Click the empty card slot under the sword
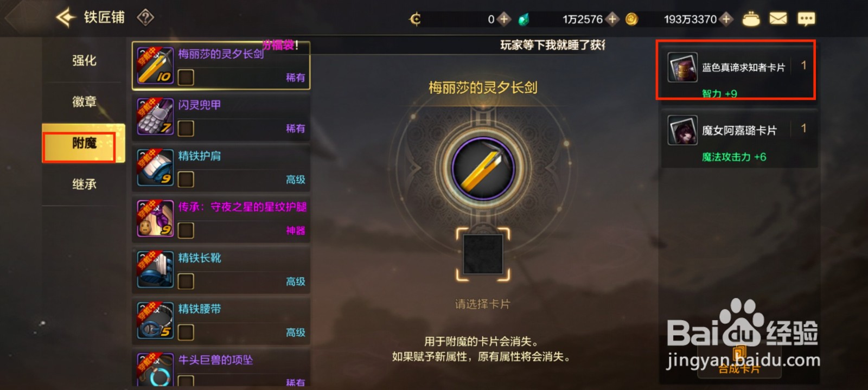Screen dimensions: 868x390 click(483, 254)
